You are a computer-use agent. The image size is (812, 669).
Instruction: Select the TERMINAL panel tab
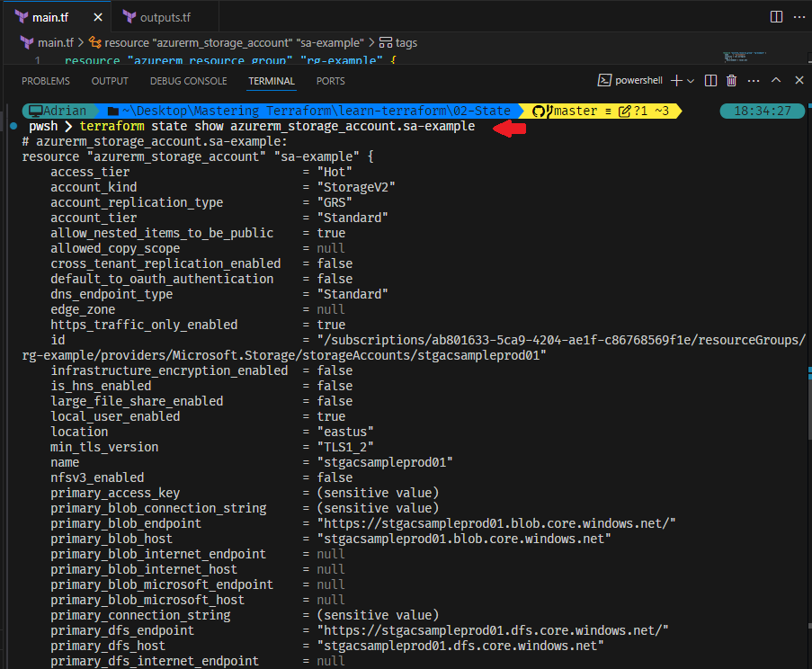(x=272, y=81)
